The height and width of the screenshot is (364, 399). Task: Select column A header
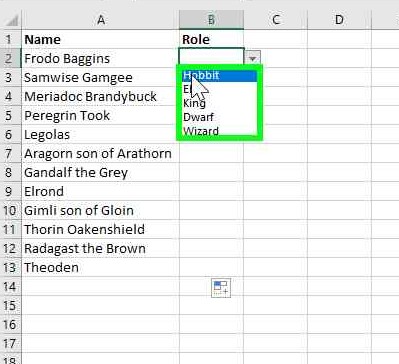tap(101, 20)
